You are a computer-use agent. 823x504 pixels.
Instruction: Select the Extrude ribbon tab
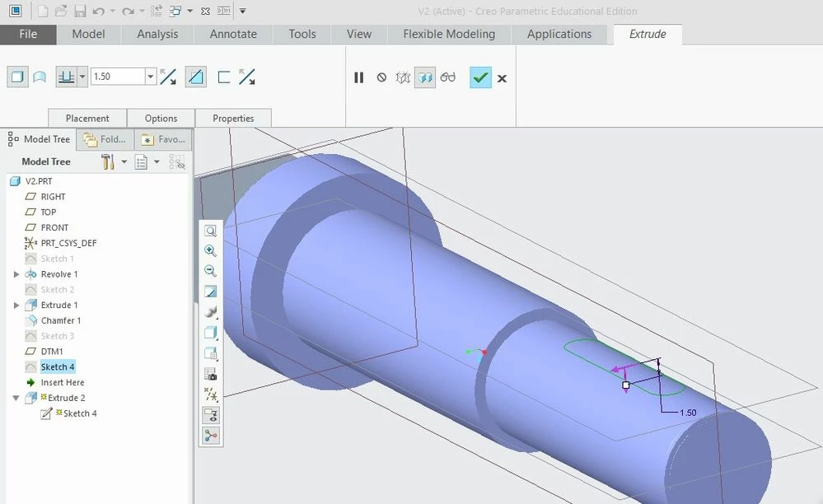tap(648, 34)
